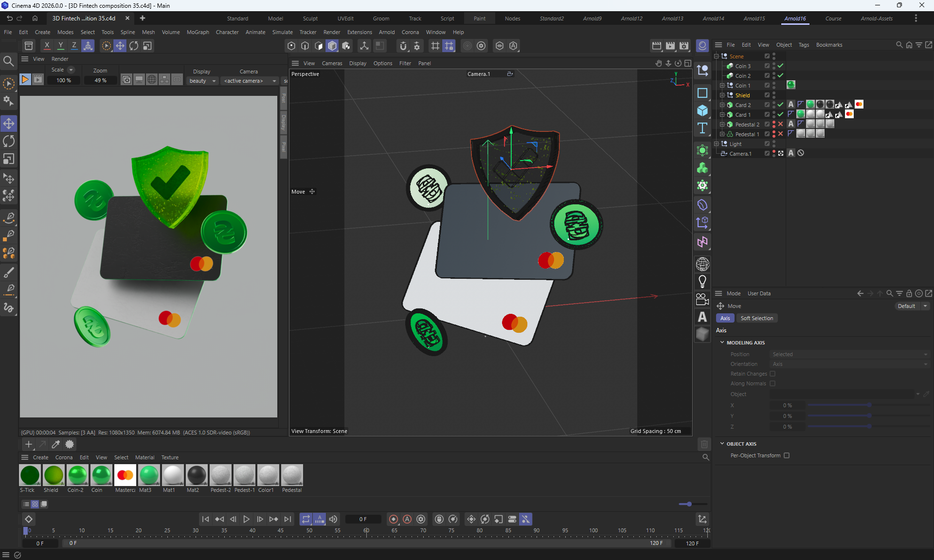Click the Cube primitive icon
The image size is (934, 560).
[x=702, y=110]
